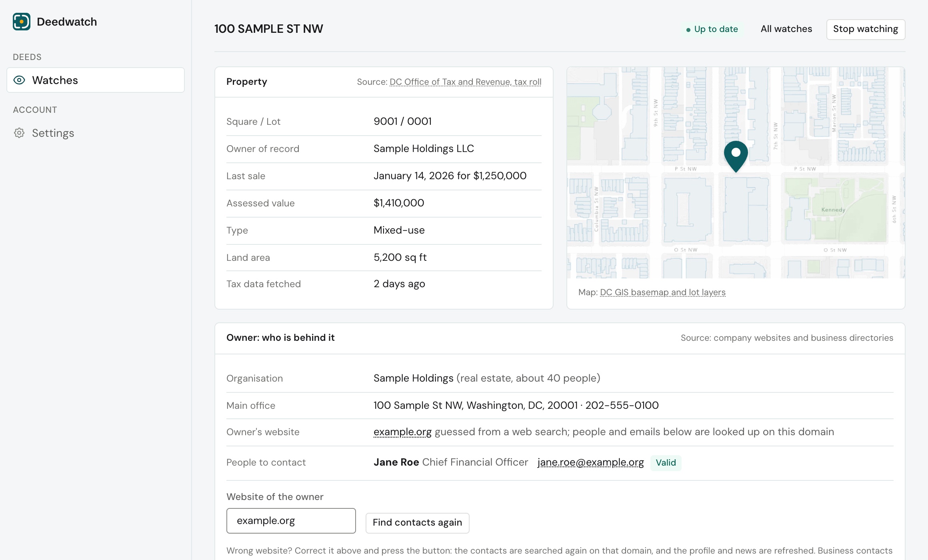Image resolution: width=928 pixels, height=560 pixels.
Task: Click the Kennedy park label on map
Action: coord(833,210)
